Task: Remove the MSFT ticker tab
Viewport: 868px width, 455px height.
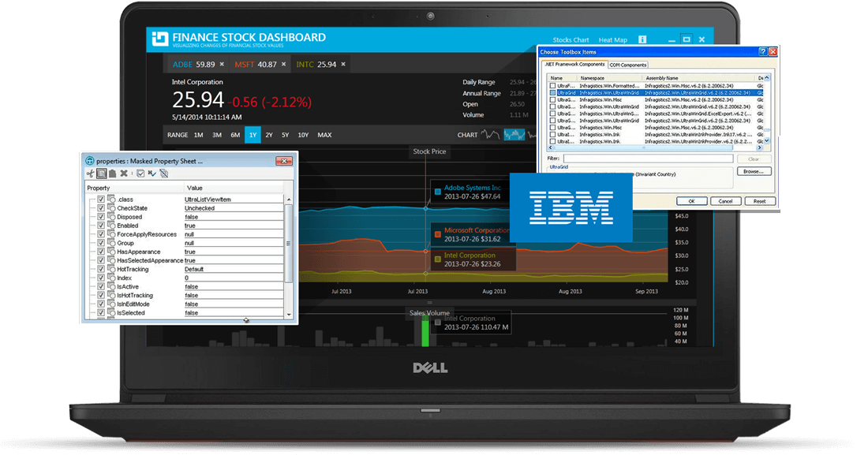Action: click(283, 64)
